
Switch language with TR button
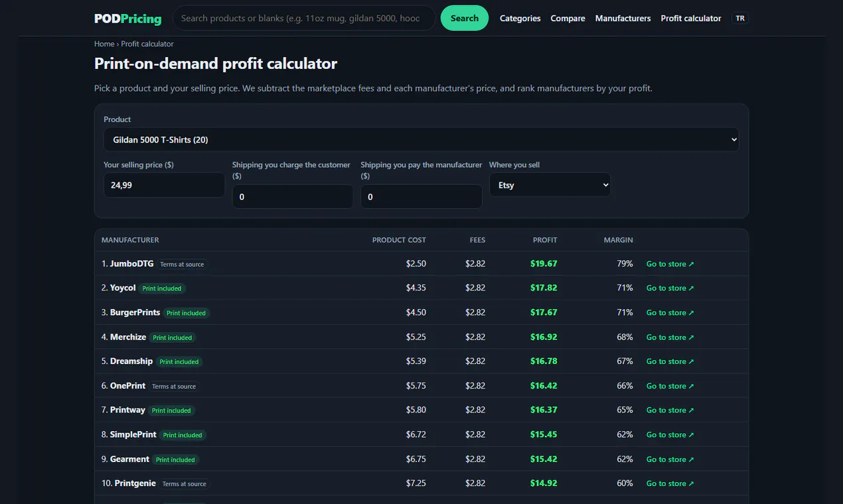tap(740, 19)
